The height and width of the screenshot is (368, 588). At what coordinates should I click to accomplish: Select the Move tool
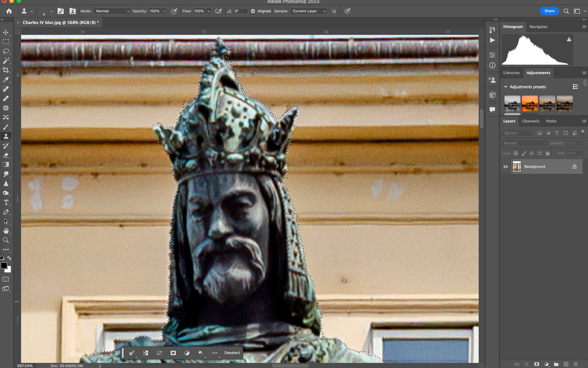click(x=6, y=32)
